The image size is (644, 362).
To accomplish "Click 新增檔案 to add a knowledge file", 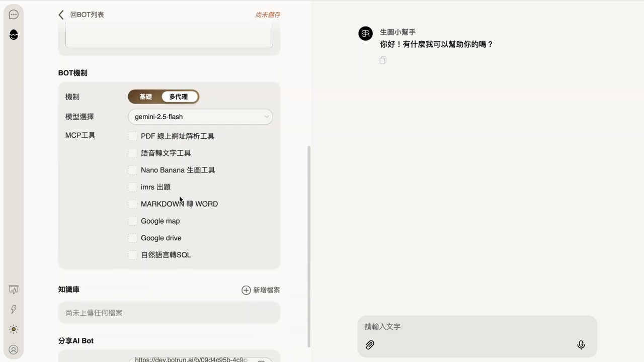I will point(266,290).
